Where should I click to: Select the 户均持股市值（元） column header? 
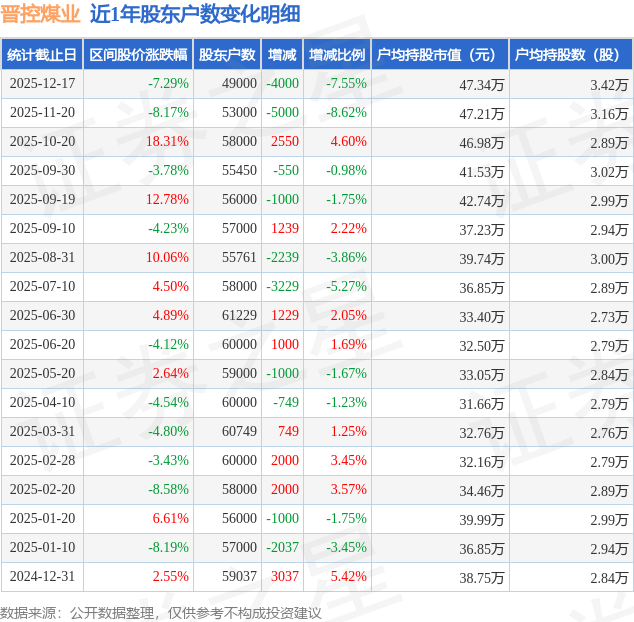(440, 55)
